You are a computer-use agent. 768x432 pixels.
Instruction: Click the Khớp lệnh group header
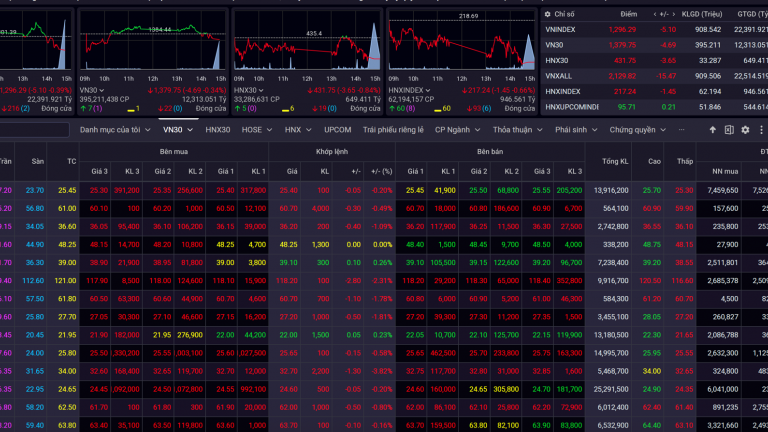[x=332, y=151]
